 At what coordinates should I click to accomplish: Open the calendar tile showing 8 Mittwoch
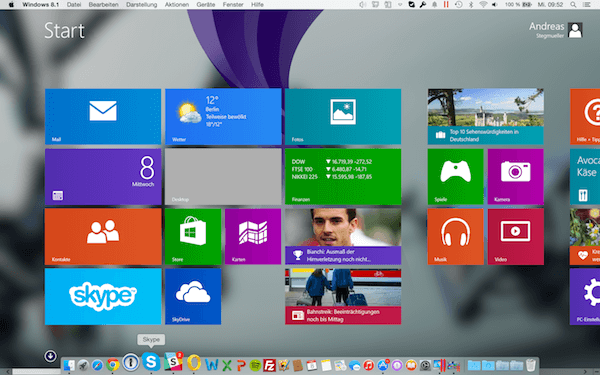103,177
